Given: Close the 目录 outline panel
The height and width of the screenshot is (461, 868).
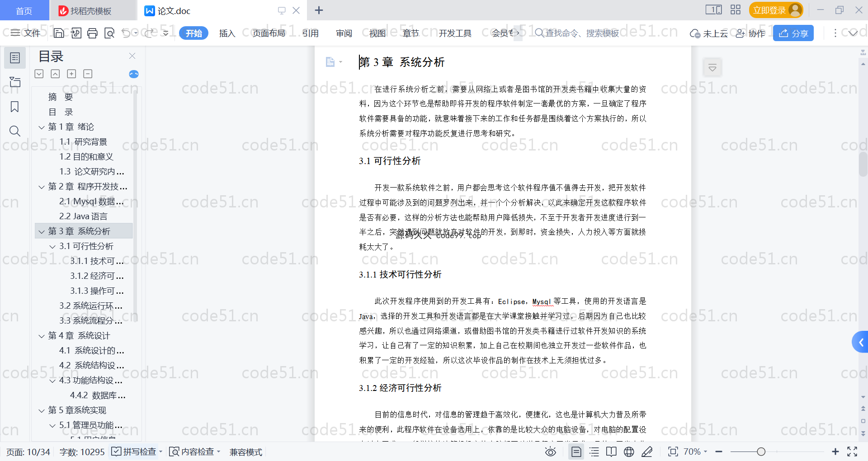Looking at the screenshot, I should coord(132,56).
